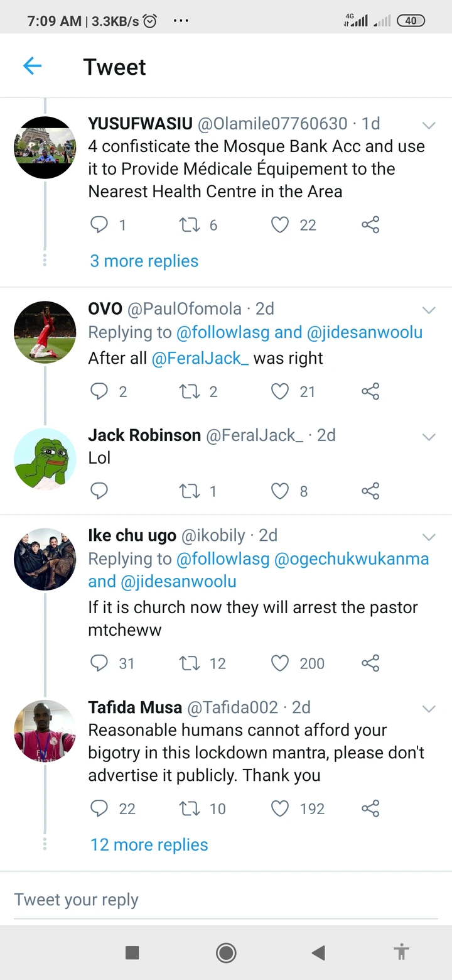Reply to Ike chu ugo's tweet
452x980 pixels.
99,663
